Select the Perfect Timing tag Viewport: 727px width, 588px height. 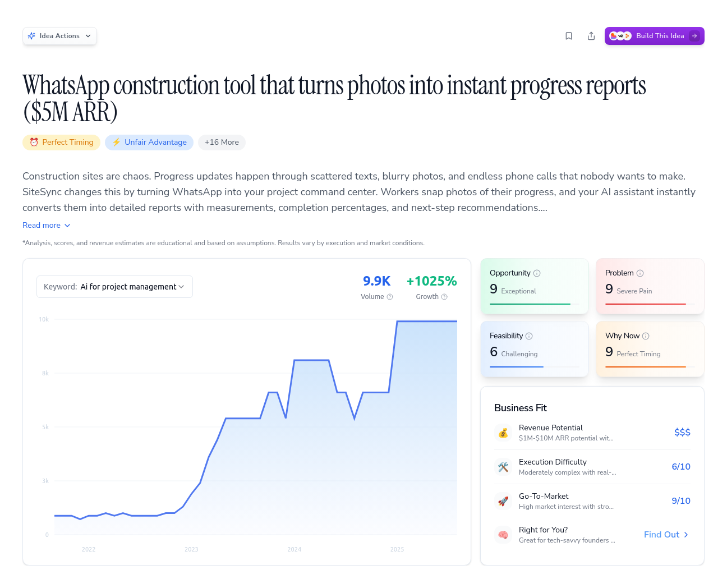pos(61,142)
